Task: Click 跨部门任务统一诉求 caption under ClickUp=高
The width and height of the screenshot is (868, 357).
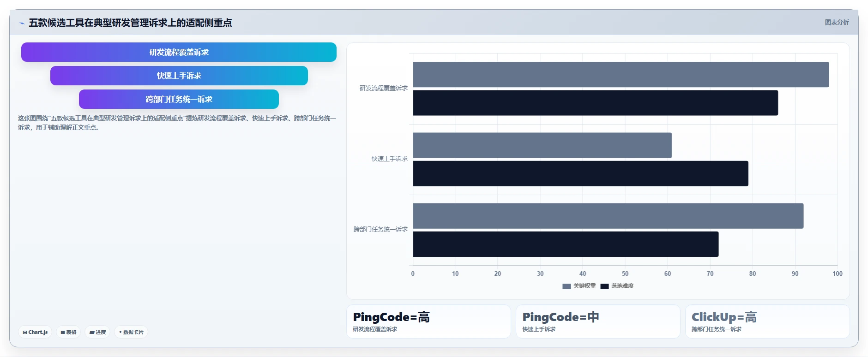Action: (717, 329)
